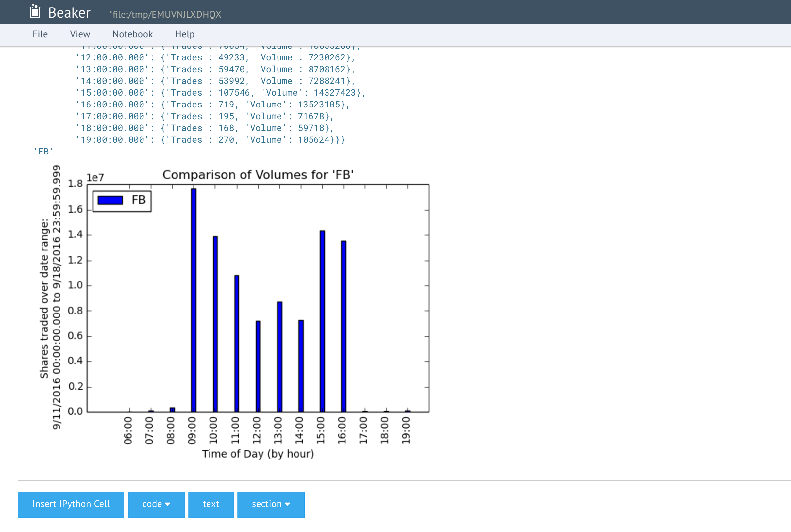791x532 pixels.
Task: Click the 16:00 volume bar
Action: [x=344, y=326]
